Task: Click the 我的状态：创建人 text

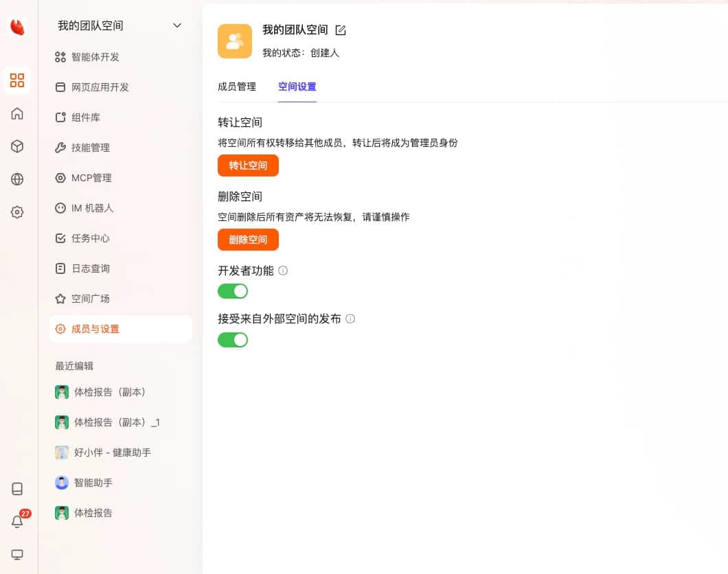Action: point(301,53)
